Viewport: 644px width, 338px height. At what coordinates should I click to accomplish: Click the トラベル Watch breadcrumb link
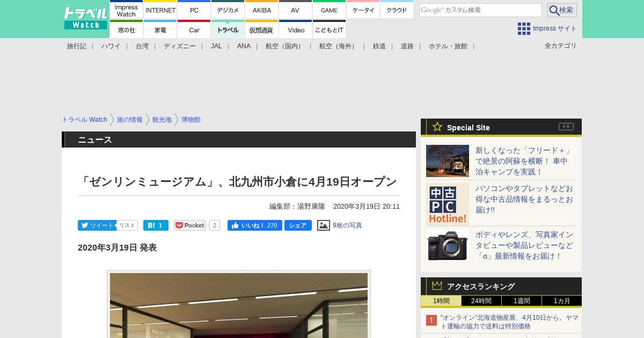point(84,120)
